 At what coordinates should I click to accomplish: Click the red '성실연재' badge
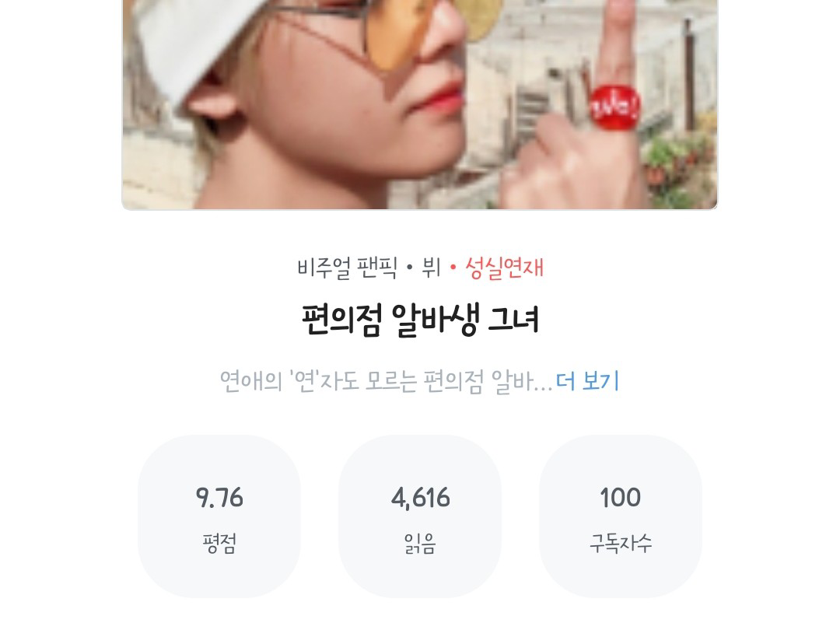(504, 268)
